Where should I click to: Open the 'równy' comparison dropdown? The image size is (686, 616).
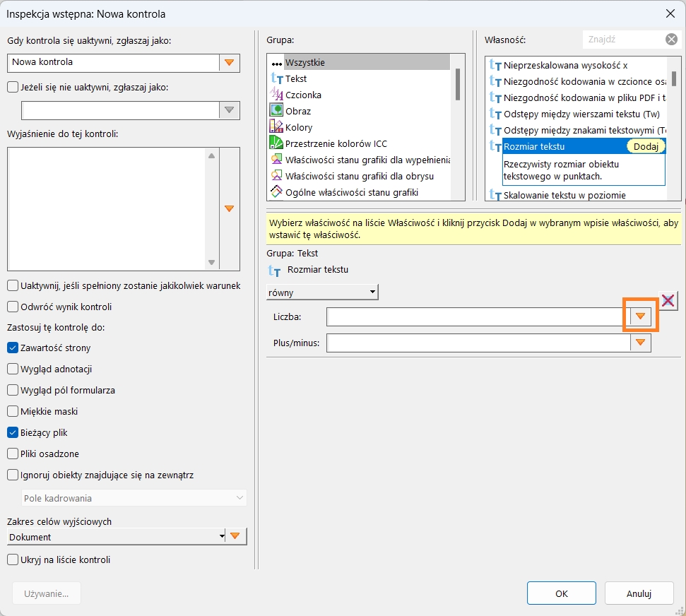tap(322, 292)
